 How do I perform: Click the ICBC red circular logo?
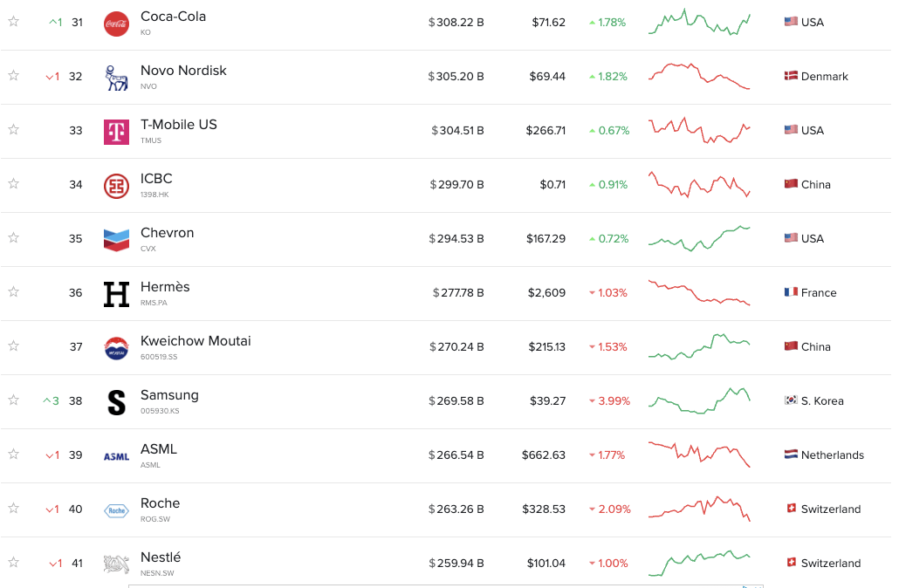pos(116,186)
